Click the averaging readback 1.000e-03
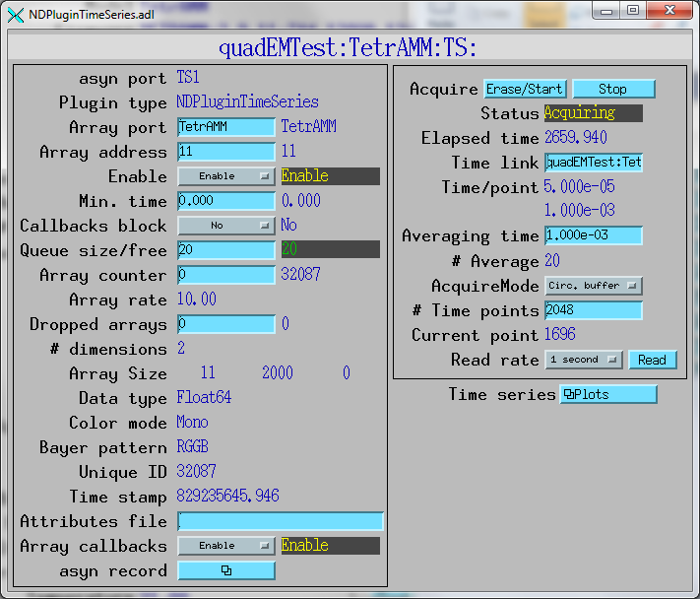This screenshot has height=599, width=700. click(580, 210)
